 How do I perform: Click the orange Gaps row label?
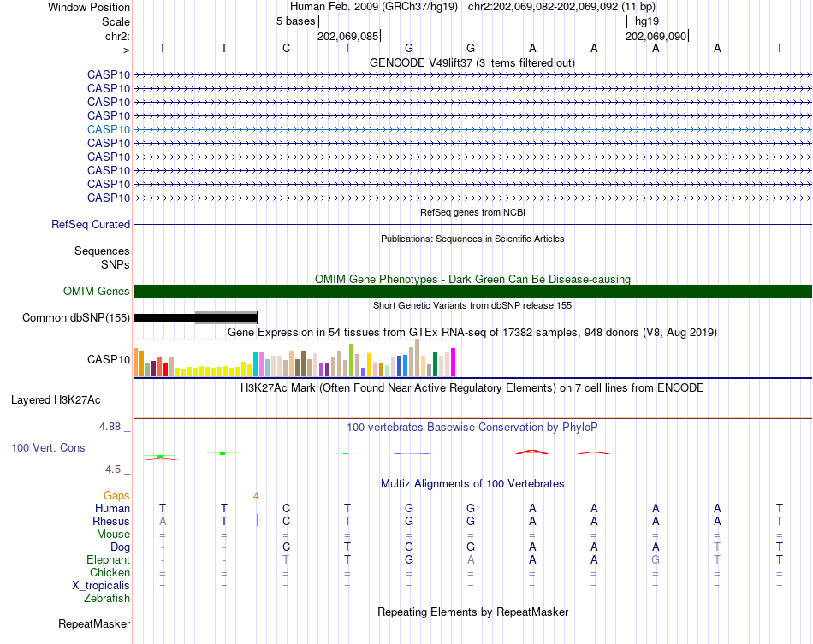click(x=116, y=496)
